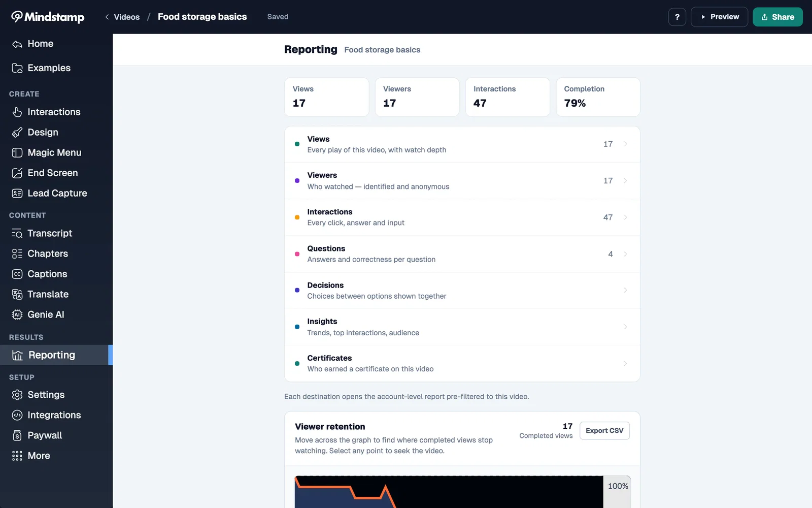Open More grid icon
This screenshot has width=812, height=508.
(x=17, y=456)
